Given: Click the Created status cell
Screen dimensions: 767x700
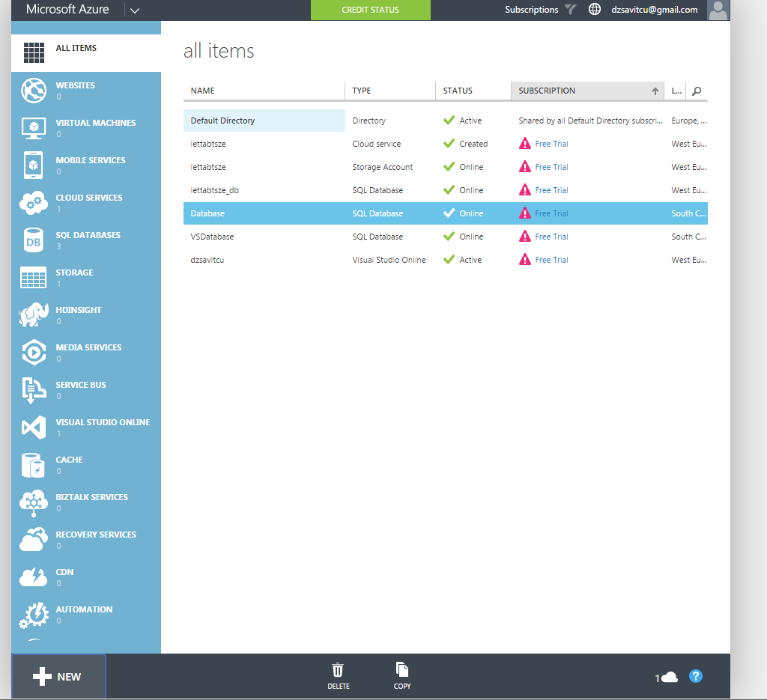Looking at the screenshot, I should point(473,144).
